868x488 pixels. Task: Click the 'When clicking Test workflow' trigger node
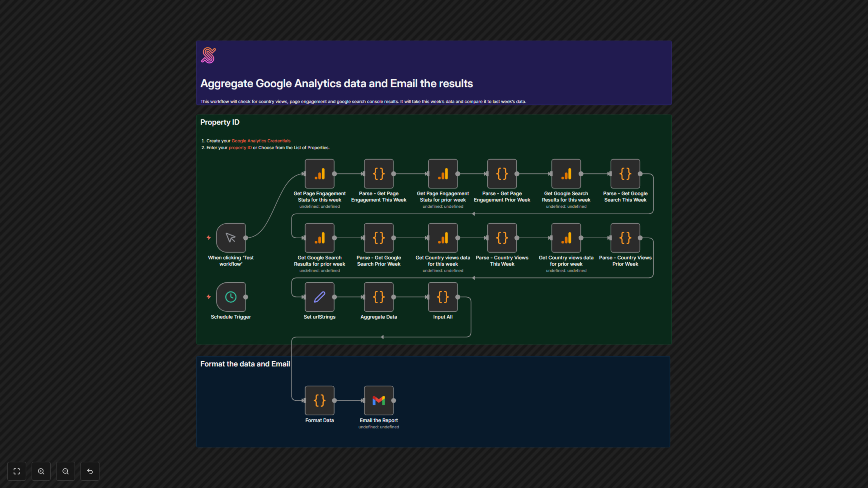(x=231, y=238)
